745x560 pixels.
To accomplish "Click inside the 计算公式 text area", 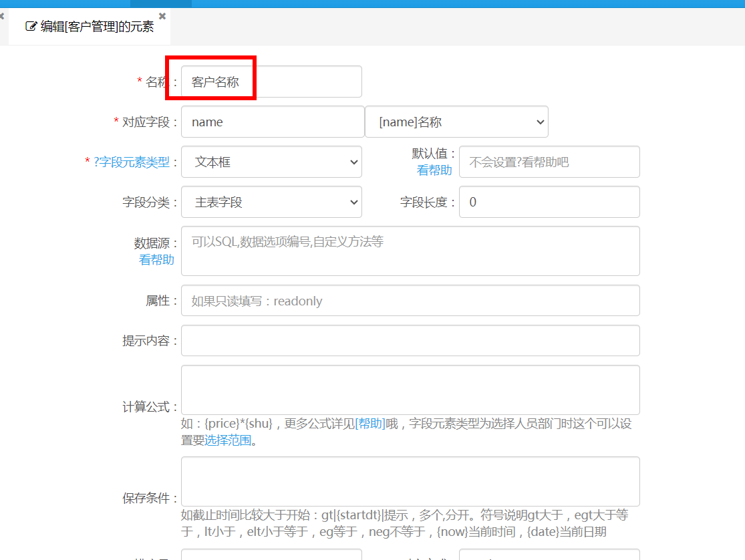I will click(410, 390).
